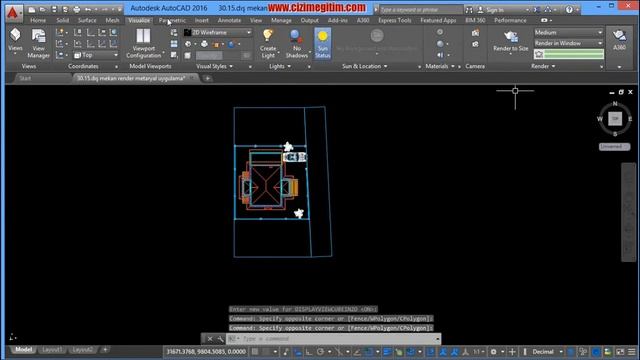The image size is (640, 360).
Task: Toggle ortho mode in status bar
Action: [309, 352]
